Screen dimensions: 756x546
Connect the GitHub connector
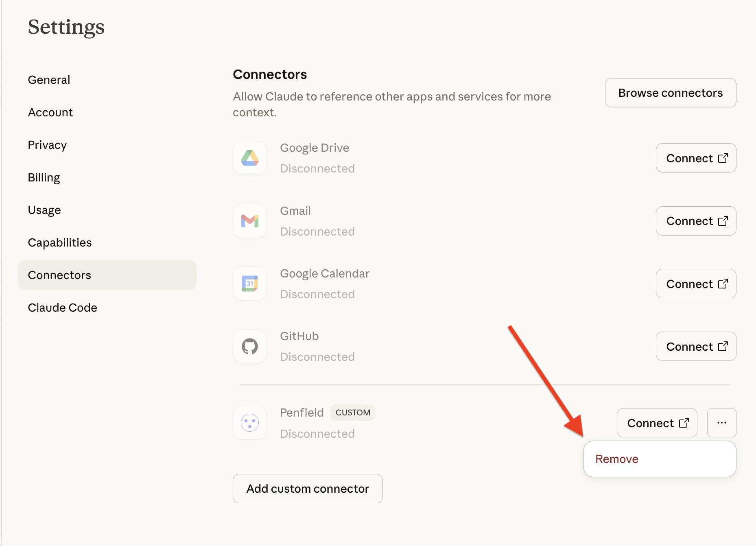696,346
